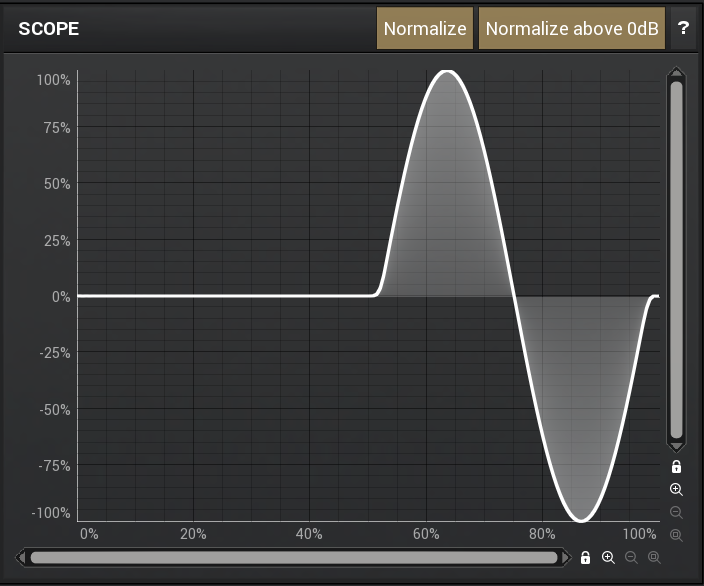Click the horizontal scrollbar left arrow

click(x=21, y=558)
